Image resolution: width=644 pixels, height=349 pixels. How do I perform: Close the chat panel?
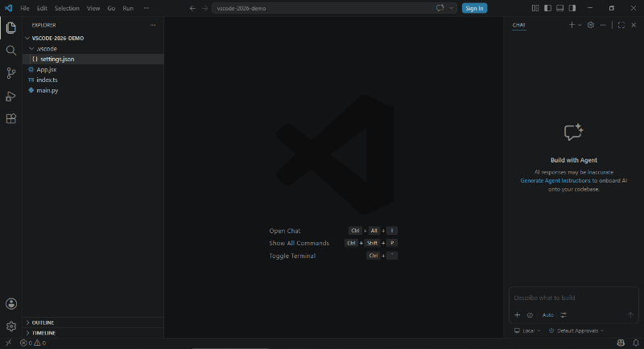point(634,25)
